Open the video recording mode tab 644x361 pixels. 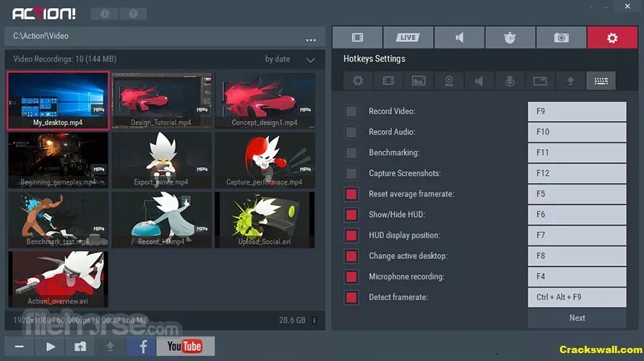[x=357, y=38]
